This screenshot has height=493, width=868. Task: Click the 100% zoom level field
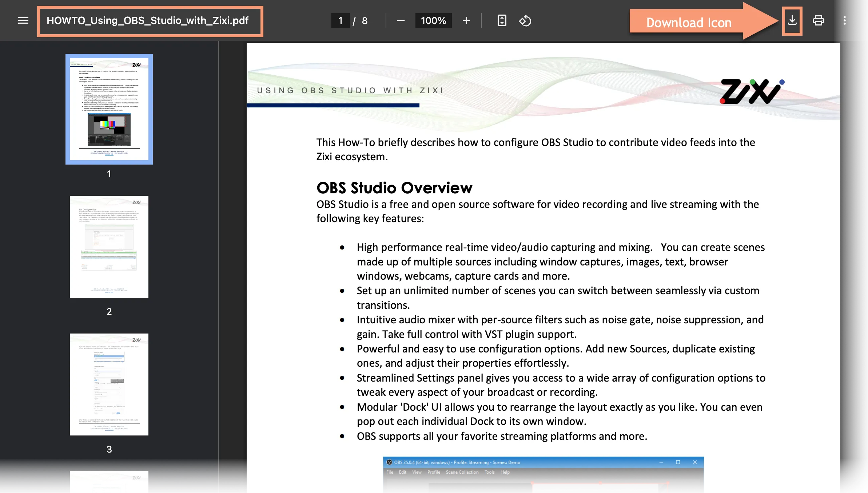pyautogui.click(x=433, y=21)
